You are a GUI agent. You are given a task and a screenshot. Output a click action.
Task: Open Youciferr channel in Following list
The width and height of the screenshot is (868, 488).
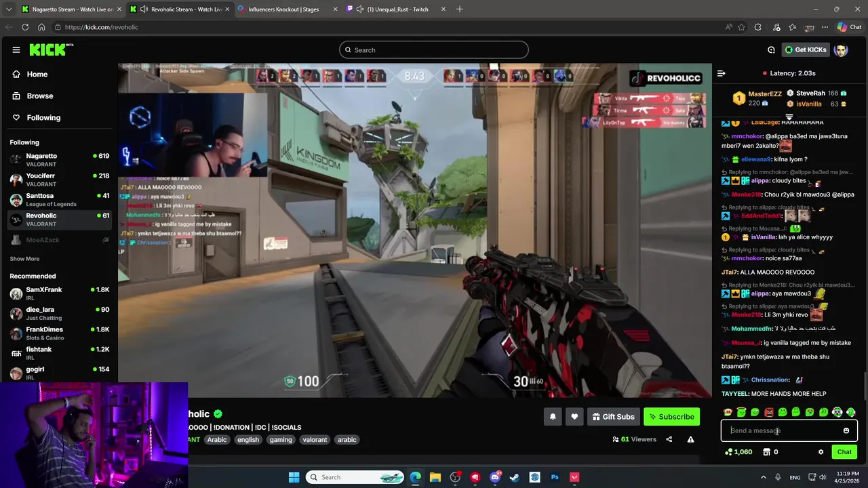[60, 180]
